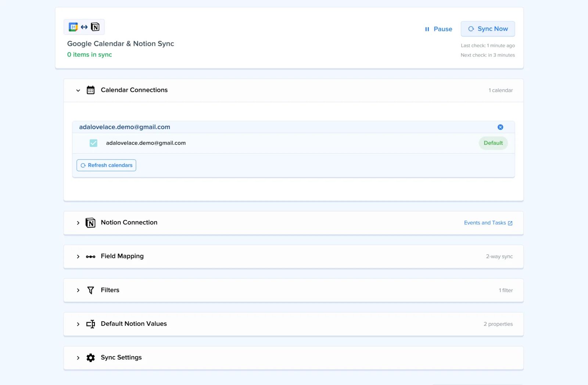This screenshot has width=588, height=385.
Task: Click the Notion logo in header
Action: pyautogui.click(x=95, y=27)
